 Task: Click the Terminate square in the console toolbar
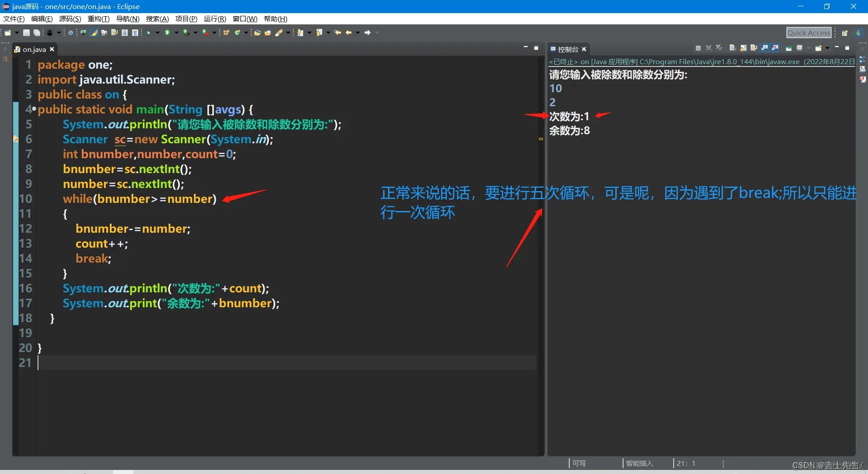click(x=698, y=48)
